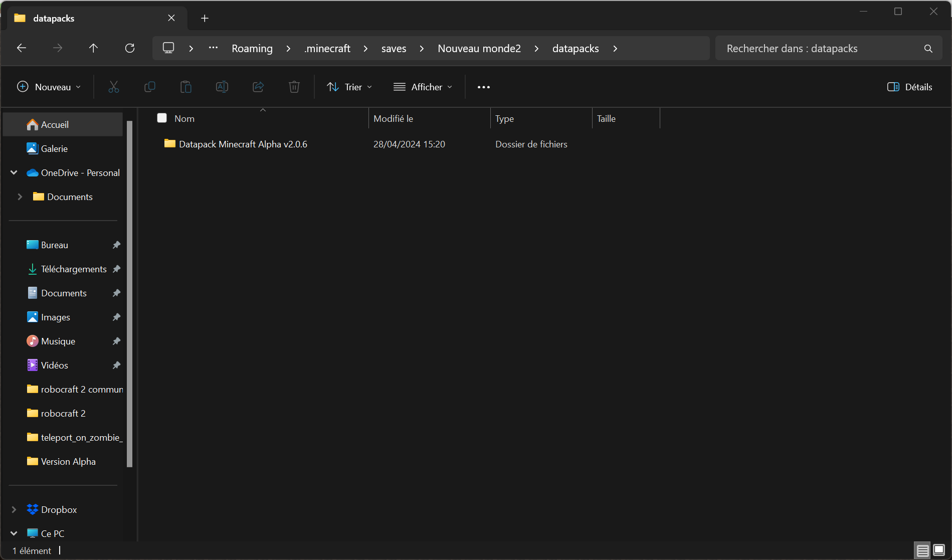Go up one folder level
Screen dimensions: 952x560
point(93,48)
